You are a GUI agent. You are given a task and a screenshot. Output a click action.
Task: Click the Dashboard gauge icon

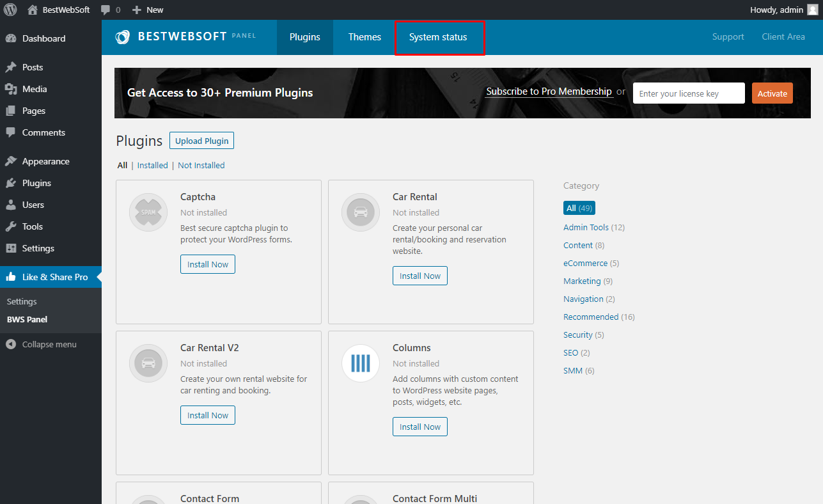point(11,38)
